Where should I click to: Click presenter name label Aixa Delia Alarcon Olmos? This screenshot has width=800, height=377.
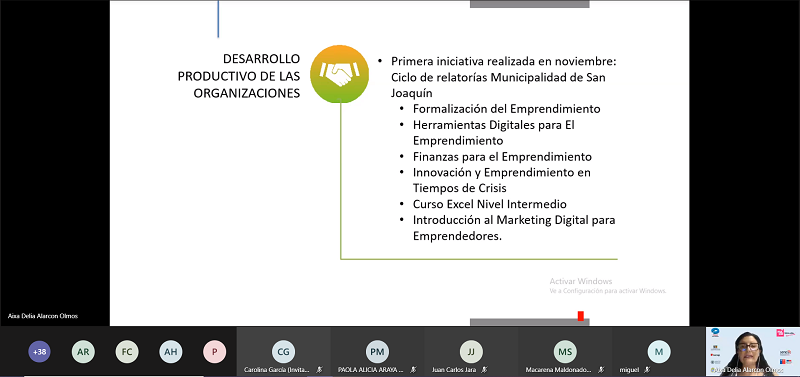(x=43, y=316)
